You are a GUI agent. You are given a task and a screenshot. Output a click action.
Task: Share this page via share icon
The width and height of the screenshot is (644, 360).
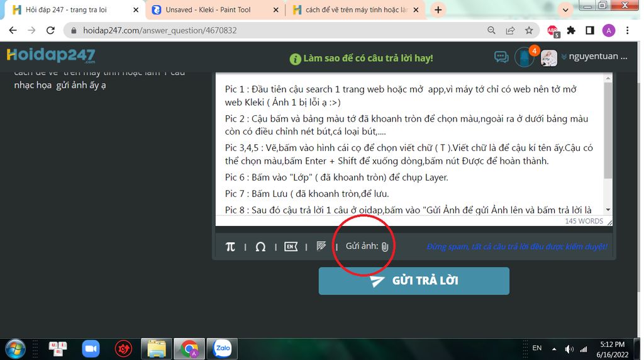pos(510,30)
